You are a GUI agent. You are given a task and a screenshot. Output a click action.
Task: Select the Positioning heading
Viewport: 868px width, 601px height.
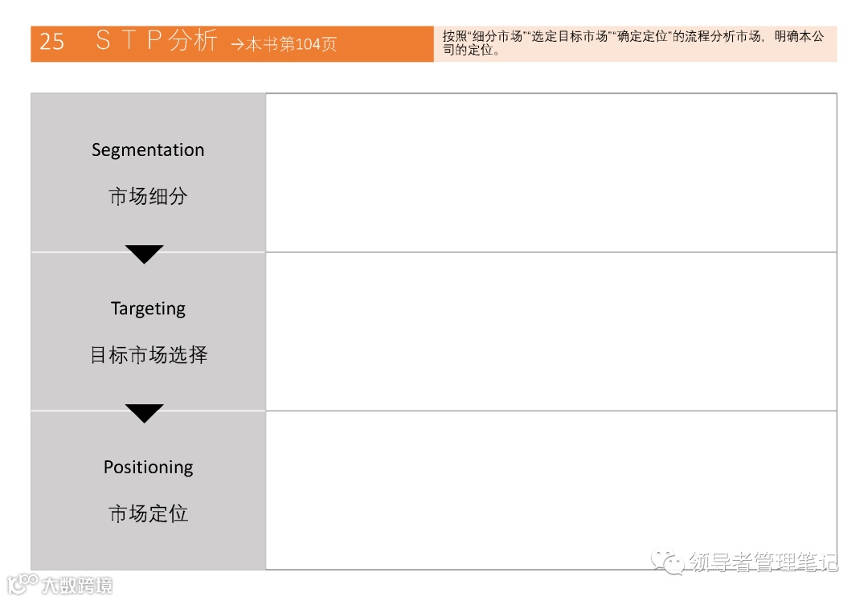pos(148,467)
